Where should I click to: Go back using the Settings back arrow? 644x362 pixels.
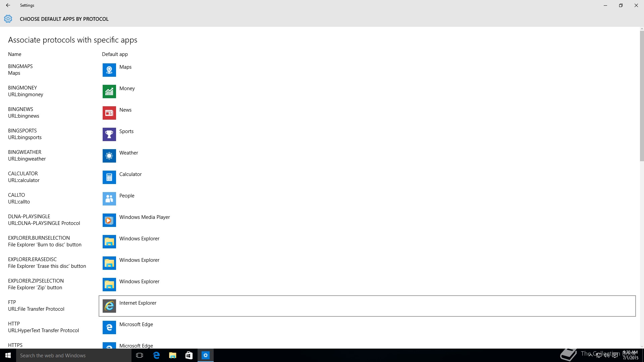click(8, 5)
